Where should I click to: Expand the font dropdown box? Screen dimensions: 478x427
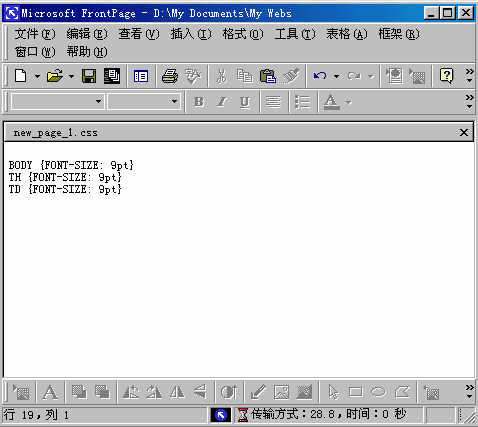click(144, 101)
